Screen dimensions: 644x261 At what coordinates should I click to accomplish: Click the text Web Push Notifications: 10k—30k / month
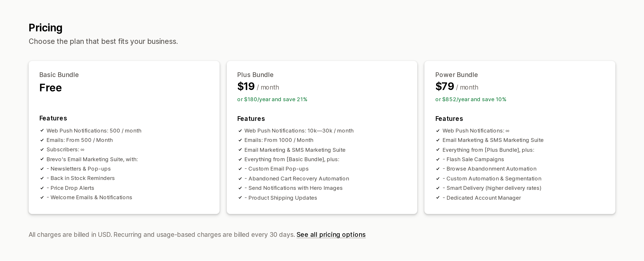(x=299, y=131)
